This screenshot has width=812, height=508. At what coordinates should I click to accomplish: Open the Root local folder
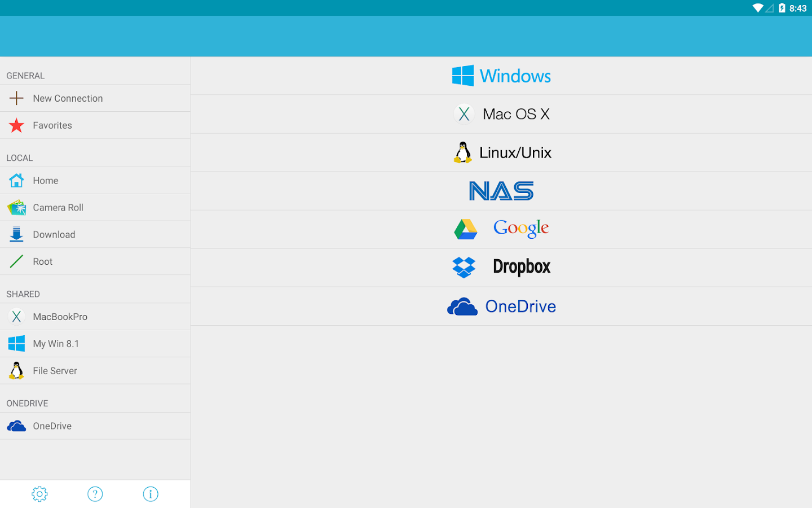tap(43, 262)
